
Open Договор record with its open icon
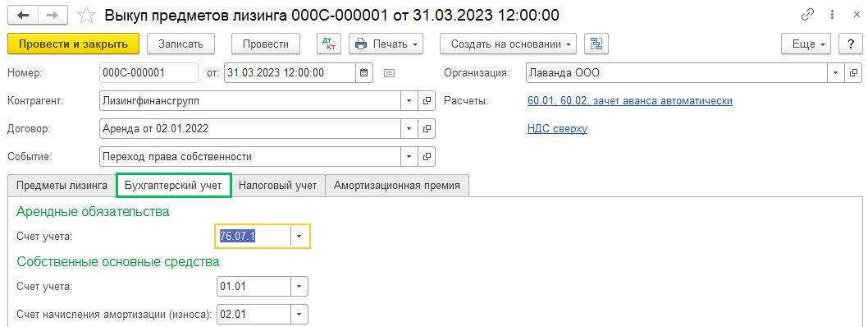427,129
